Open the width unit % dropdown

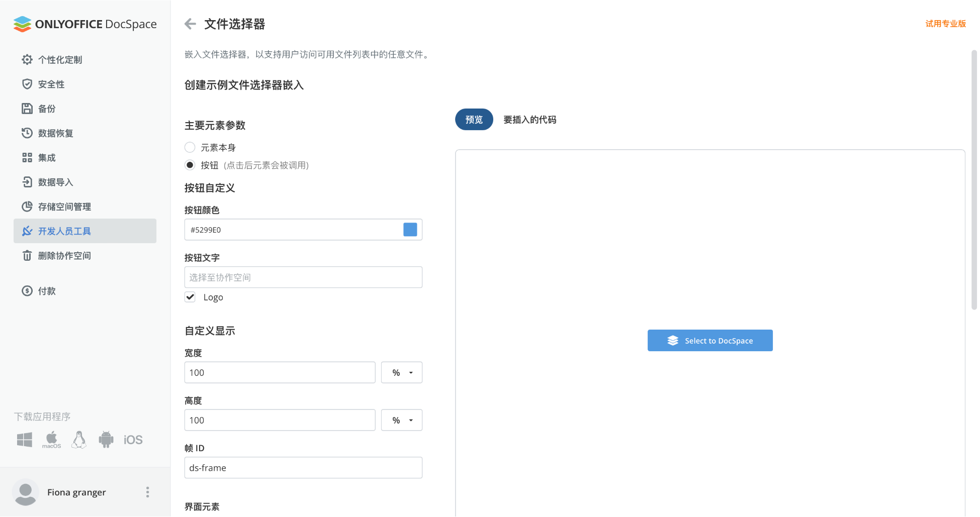coord(402,372)
